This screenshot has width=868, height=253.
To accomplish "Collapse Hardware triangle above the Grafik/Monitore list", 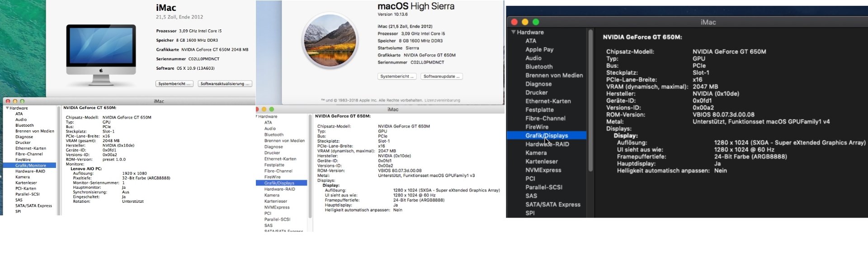I will tap(7, 108).
